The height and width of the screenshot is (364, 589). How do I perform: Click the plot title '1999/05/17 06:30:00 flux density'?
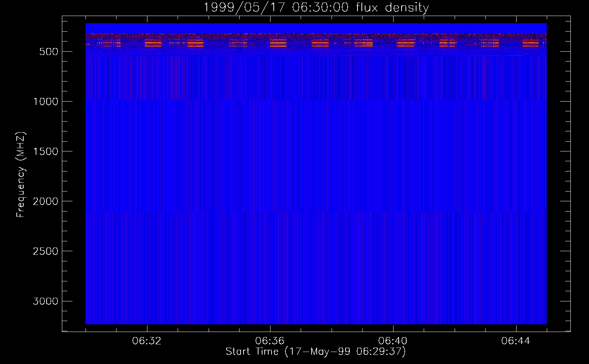pos(316,8)
